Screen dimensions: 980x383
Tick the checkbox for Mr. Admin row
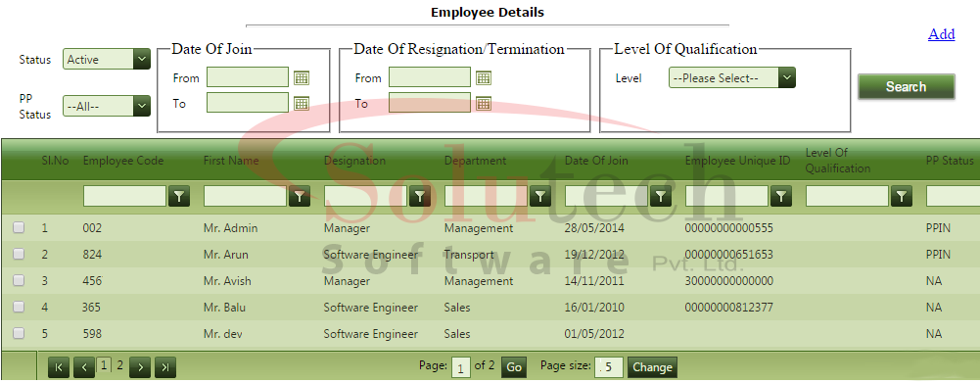(x=19, y=228)
